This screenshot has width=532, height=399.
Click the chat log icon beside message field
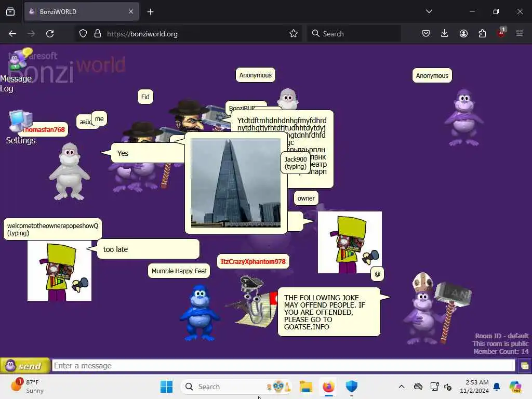tap(524, 366)
